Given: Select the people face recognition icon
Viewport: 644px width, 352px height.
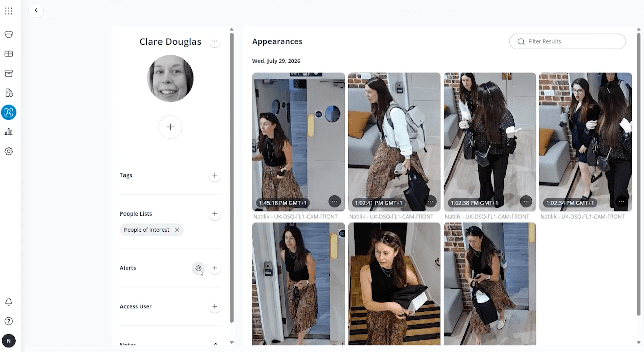Looking at the screenshot, I should [9, 112].
